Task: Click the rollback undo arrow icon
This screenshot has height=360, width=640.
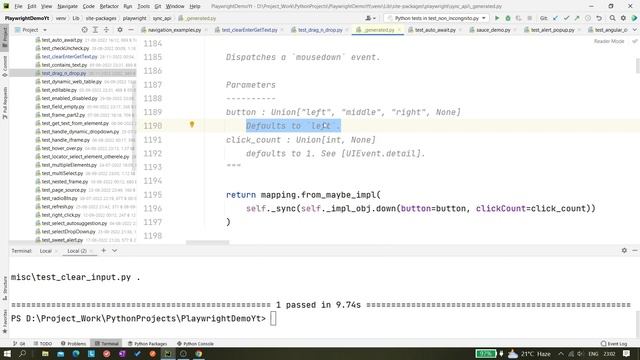Action: [599, 18]
